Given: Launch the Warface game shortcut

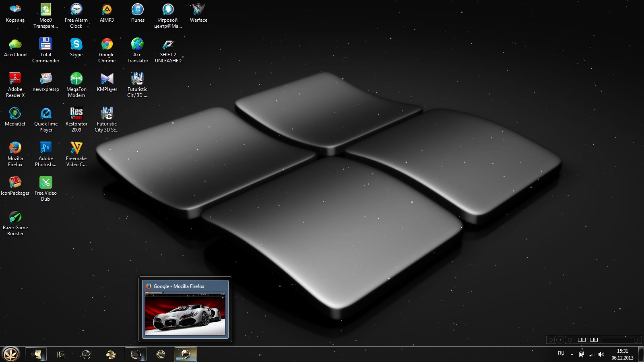Looking at the screenshot, I should (198, 13).
